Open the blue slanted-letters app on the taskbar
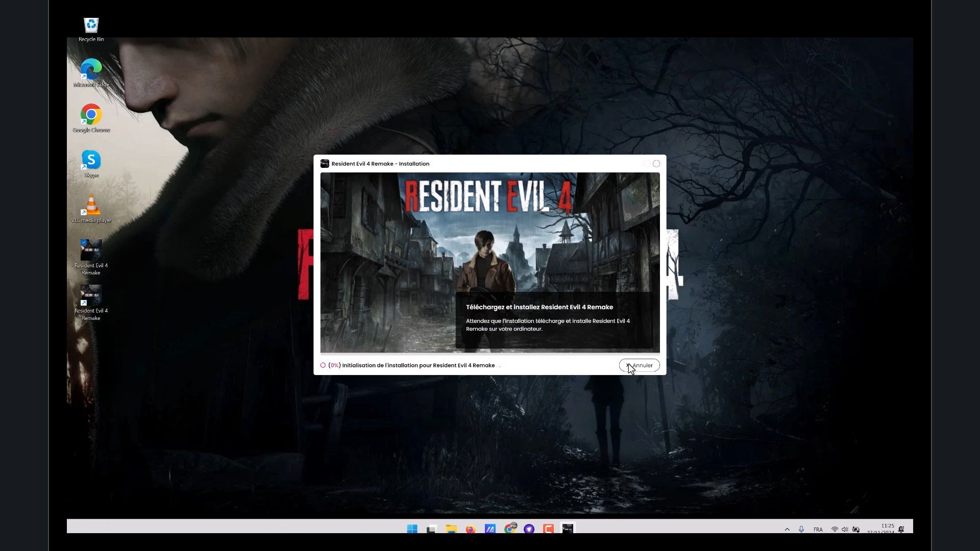The image size is (980, 551). pos(489,529)
